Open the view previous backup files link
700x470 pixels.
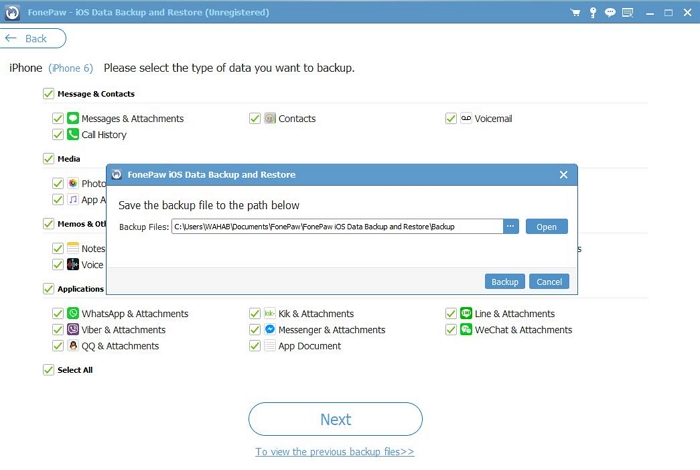tap(335, 452)
